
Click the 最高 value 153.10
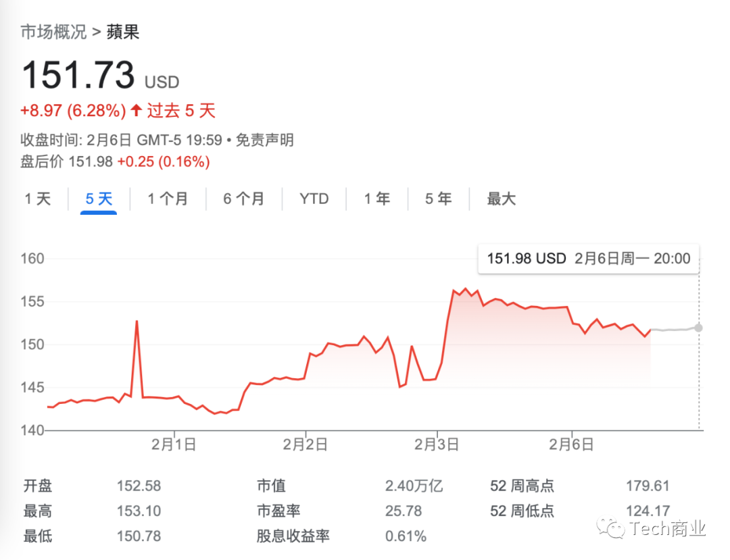coord(139,511)
